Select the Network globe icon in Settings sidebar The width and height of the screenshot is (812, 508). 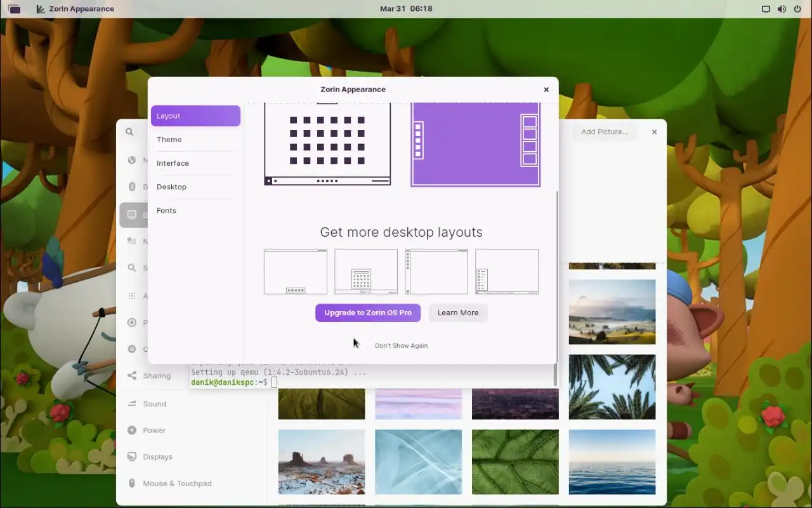(132, 160)
